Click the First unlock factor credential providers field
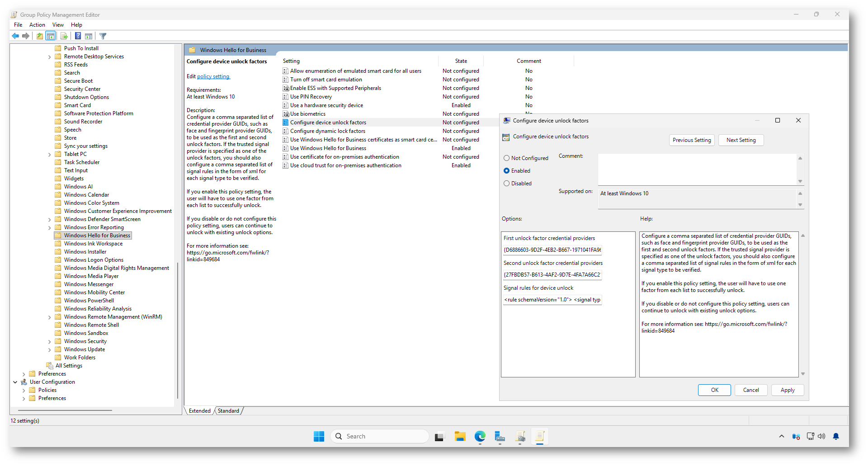868x466 pixels. point(552,250)
